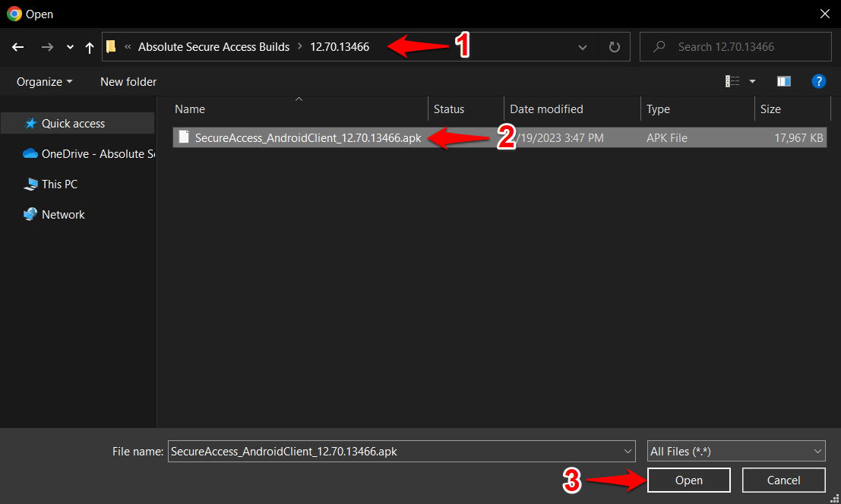Viewport: 841px width, 504px height.
Task: Click the Cancel button
Action: (783, 480)
